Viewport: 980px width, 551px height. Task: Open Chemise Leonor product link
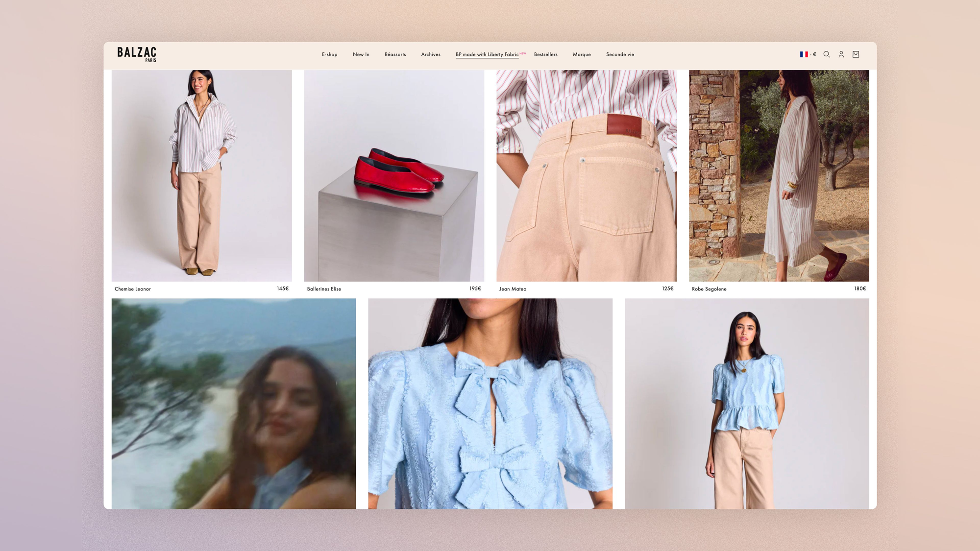tap(133, 289)
